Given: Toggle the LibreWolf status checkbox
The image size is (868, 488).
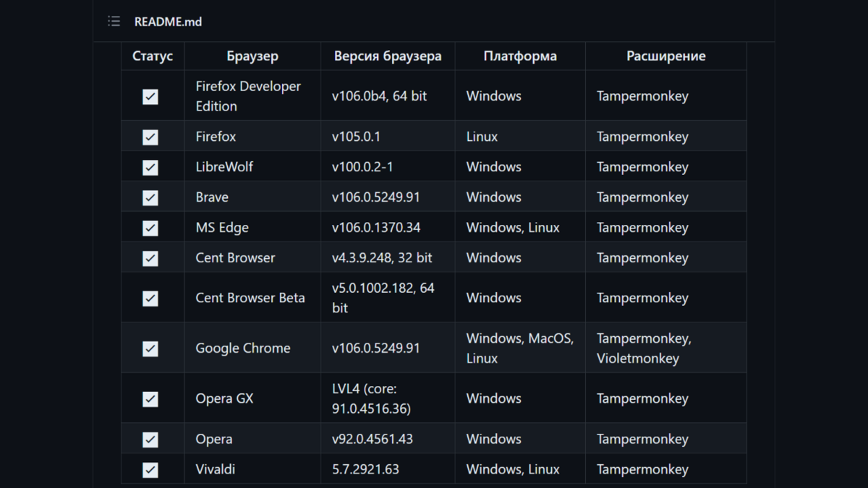Looking at the screenshot, I should click(x=150, y=167).
